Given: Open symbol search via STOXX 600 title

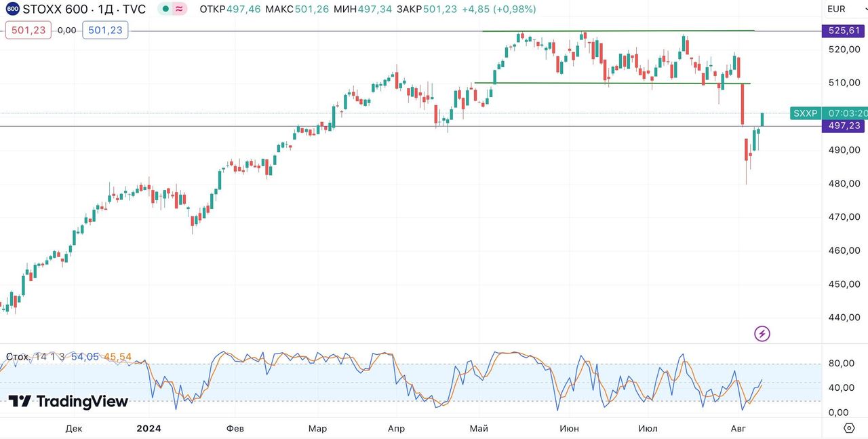Looking at the screenshot, I should pyautogui.click(x=56, y=9).
